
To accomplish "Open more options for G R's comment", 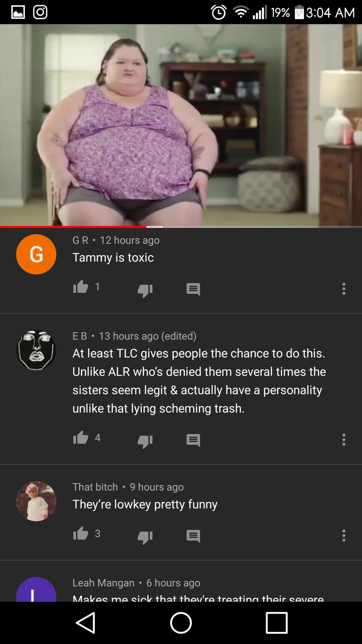I will pos(344,289).
